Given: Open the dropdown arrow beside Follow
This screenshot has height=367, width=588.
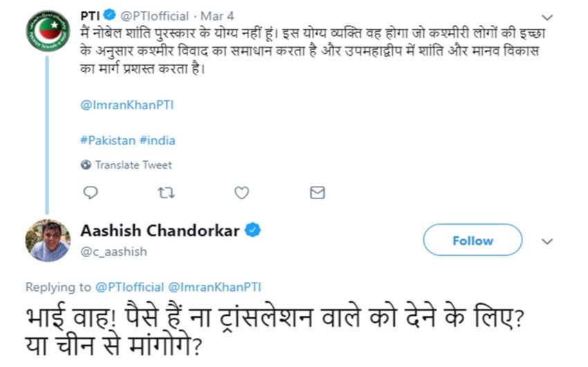Looking at the screenshot, I should 547,241.
